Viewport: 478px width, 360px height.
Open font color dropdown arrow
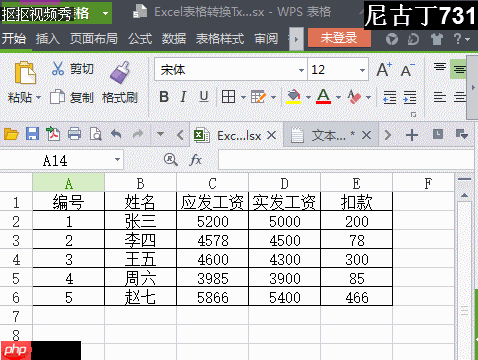338,97
